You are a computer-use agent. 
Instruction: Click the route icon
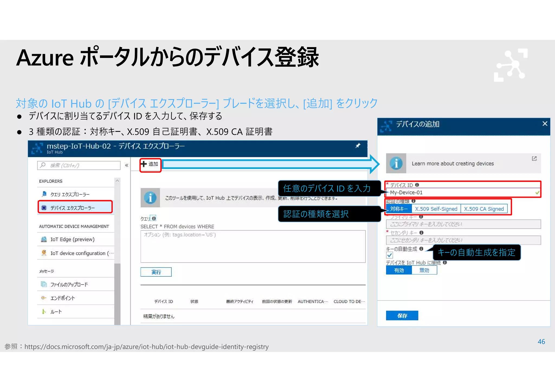(x=44, y=312)
